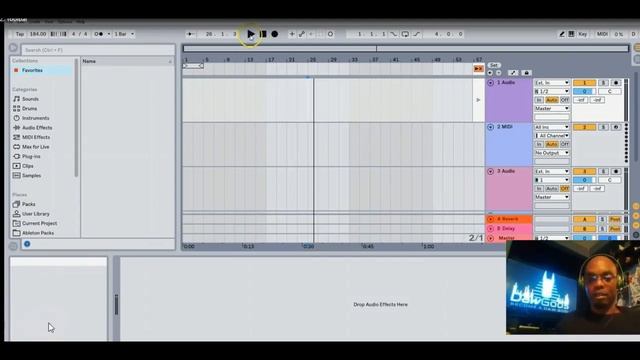
Task: Open Packs under Places
Action: click(29, 204)
